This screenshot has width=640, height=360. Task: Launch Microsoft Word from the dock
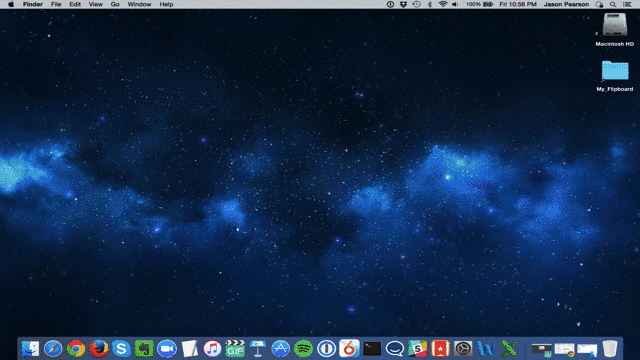point(486,349)
